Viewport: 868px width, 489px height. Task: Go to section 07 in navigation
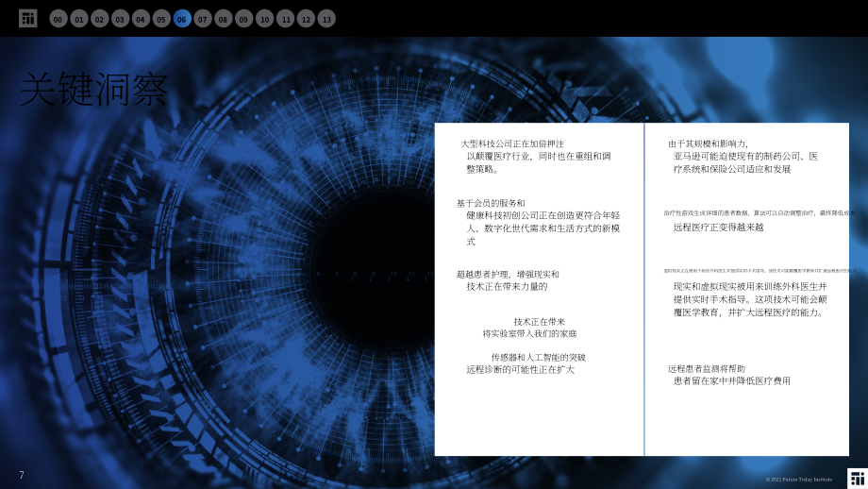point(203,19)
